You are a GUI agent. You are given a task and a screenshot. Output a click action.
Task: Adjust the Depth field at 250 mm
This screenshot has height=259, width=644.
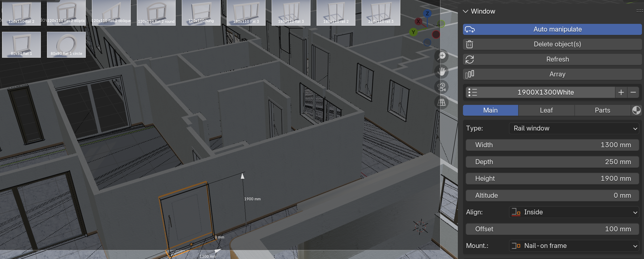(552, 162)
